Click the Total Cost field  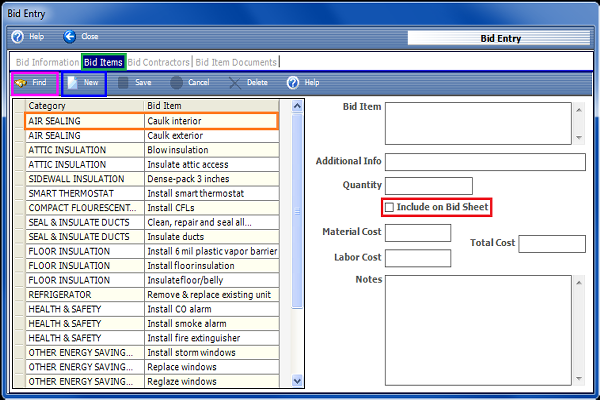point(552,244)
